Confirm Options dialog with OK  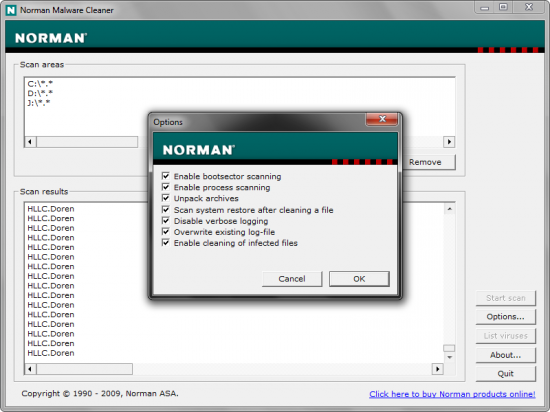pyautogui.click(x=359, y=279)
